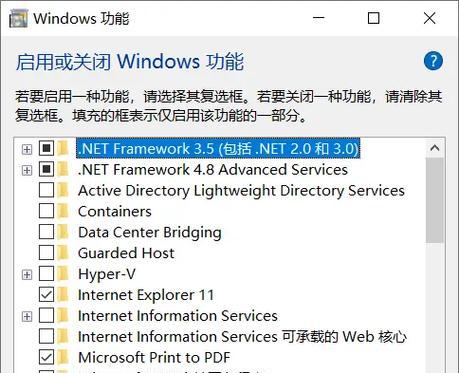Select Active Directory Lightweight Directory Services item
Screen dimensions: 459x373
[241, 191]
